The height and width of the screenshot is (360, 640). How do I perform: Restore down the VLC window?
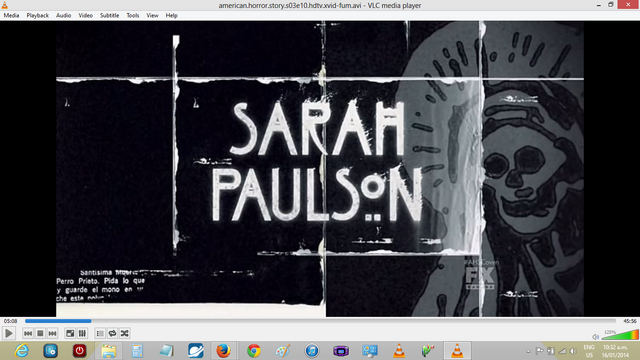coord(611,5)
